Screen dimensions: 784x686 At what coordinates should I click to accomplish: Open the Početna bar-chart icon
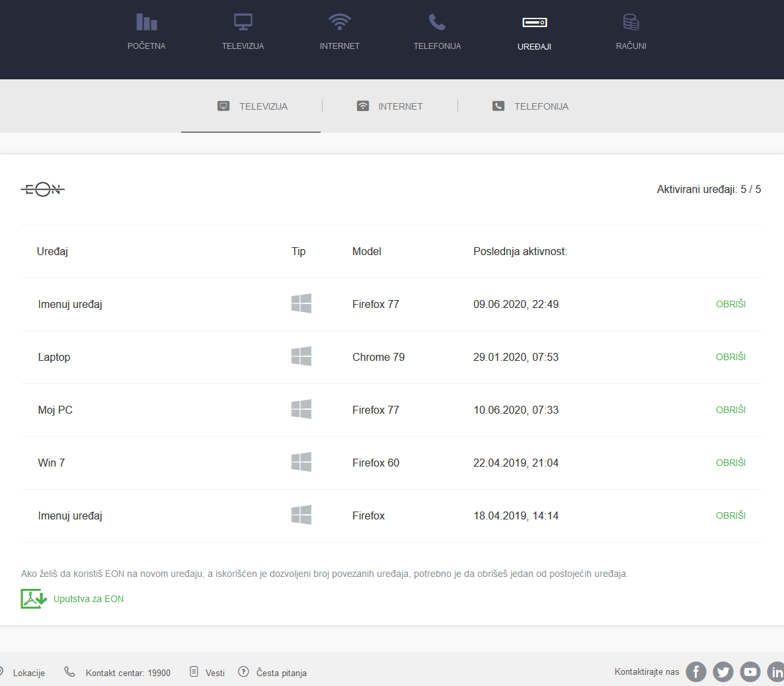(147, 22)
